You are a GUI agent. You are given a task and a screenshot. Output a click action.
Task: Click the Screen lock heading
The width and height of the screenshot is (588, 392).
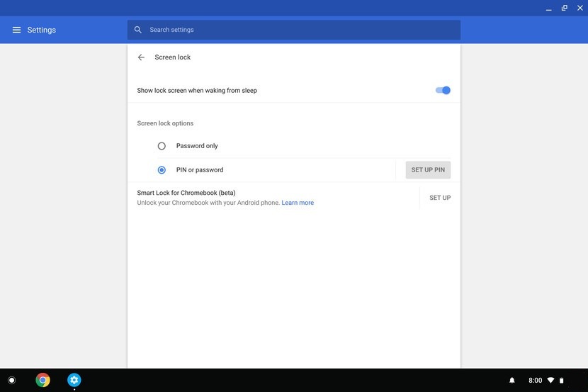[172, 57]
